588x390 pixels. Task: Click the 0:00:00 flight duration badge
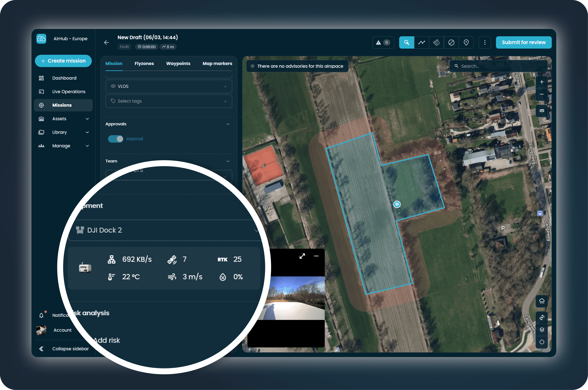click(x=147, y=47)
